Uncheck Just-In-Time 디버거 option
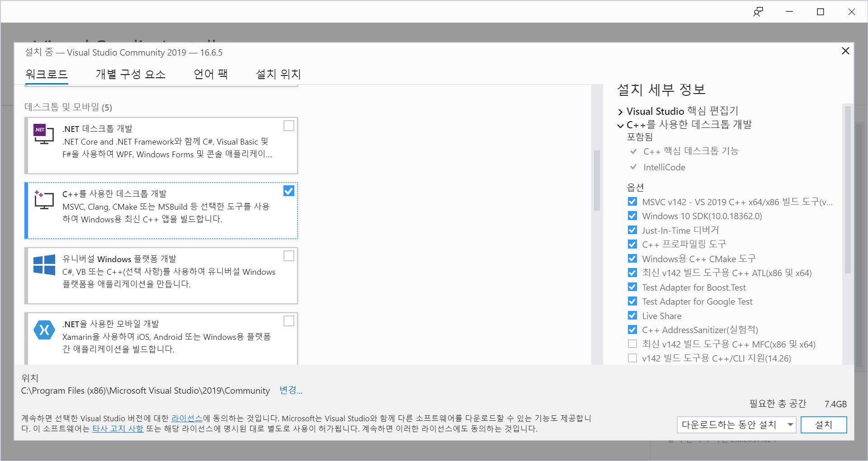Viewport: 868px width, 461px height. click(x=632, y=230)
